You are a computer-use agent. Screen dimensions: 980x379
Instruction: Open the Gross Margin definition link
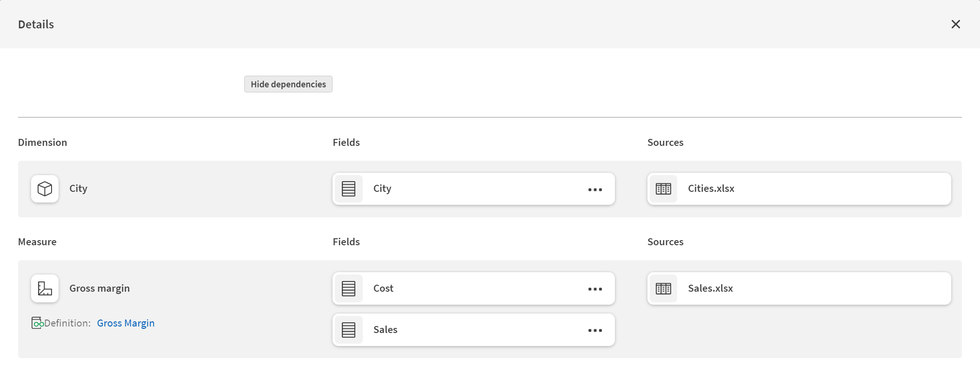[125, 323]
